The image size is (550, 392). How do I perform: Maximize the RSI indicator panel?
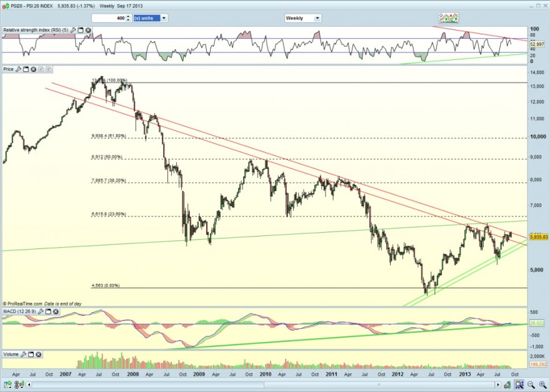click(x=81, y=30)
